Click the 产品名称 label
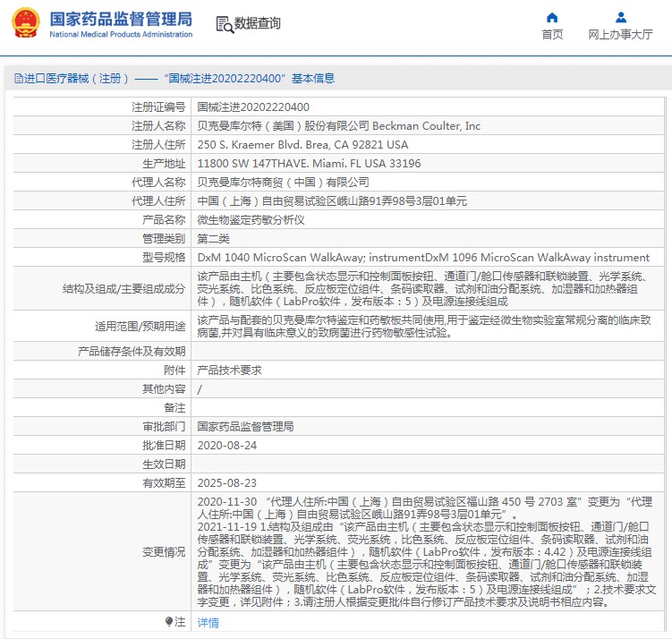The height and width of the screenshot is (639, 672). coord(164,220)
